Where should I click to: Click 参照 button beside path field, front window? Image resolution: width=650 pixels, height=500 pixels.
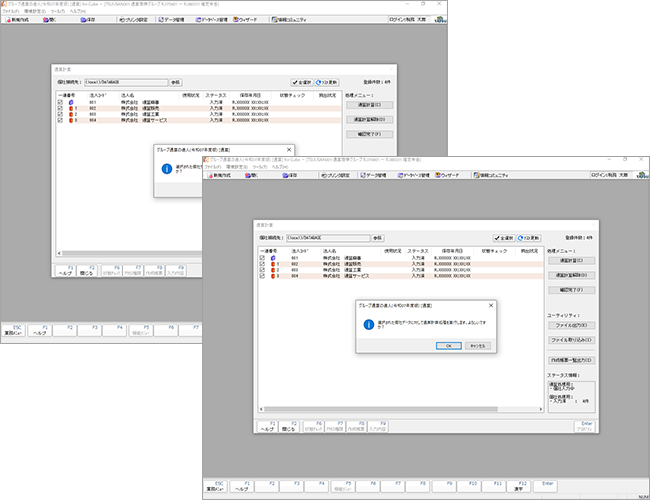pos(377,238)
